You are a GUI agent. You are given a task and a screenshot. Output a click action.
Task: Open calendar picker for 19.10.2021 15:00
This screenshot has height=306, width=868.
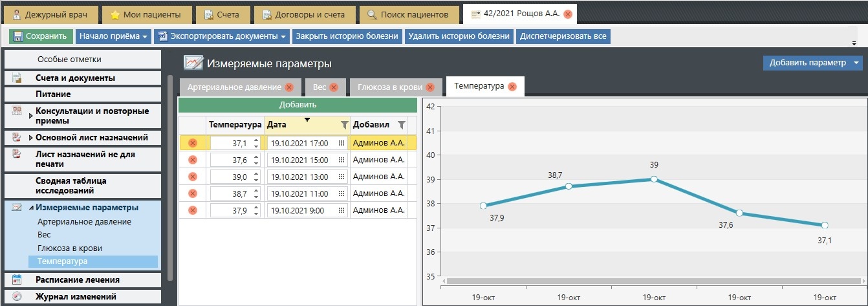(x=342, y=160)
